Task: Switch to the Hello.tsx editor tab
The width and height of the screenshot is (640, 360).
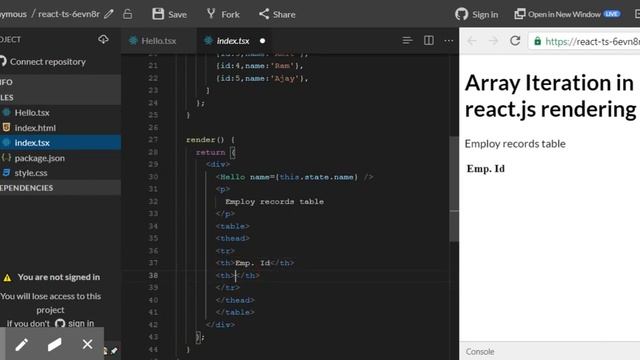Action: [x=158, y=41]
